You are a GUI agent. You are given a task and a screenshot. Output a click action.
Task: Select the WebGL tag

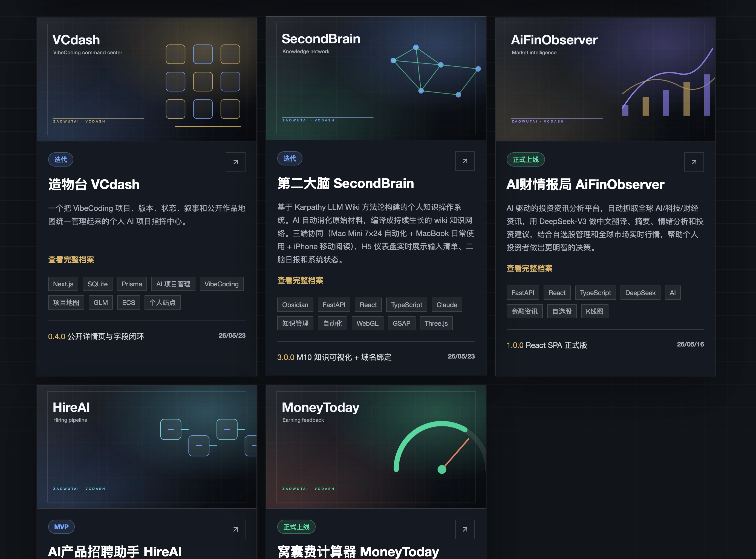(368, 323)
